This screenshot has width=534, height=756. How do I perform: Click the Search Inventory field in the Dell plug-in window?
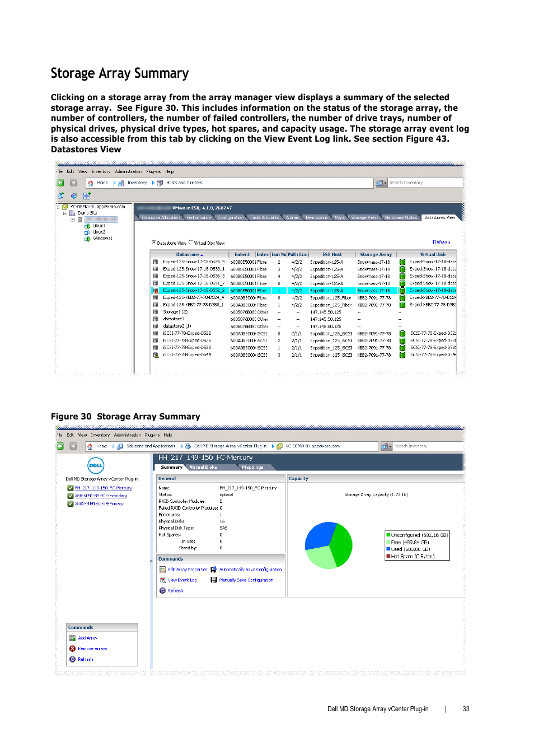(x=429, y=446)
